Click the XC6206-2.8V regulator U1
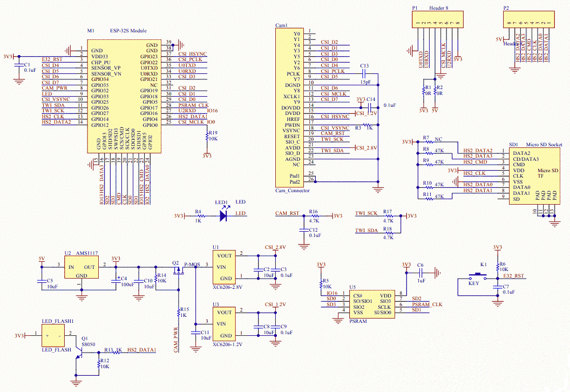Image resolution: width=570 pixels, height=392 pixels. click(225, 266)
